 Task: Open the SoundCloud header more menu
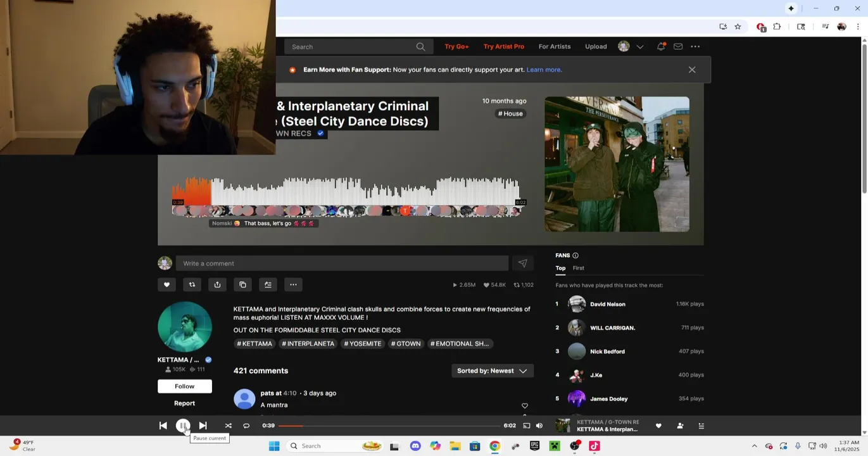pos(695,46)
